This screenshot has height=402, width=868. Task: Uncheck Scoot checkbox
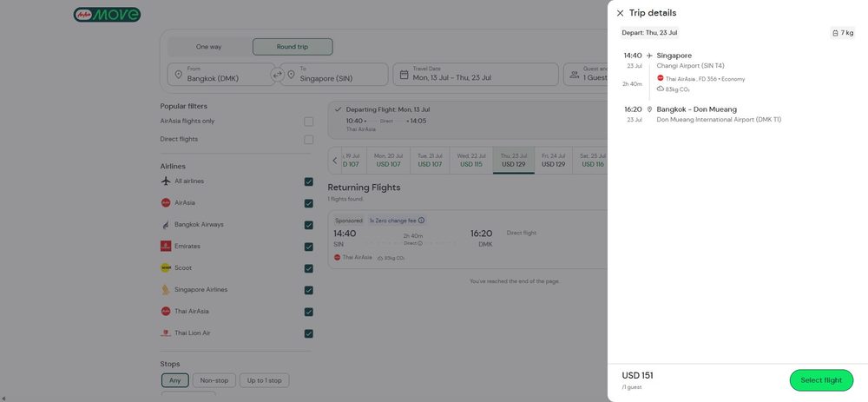tap(308, 268)
